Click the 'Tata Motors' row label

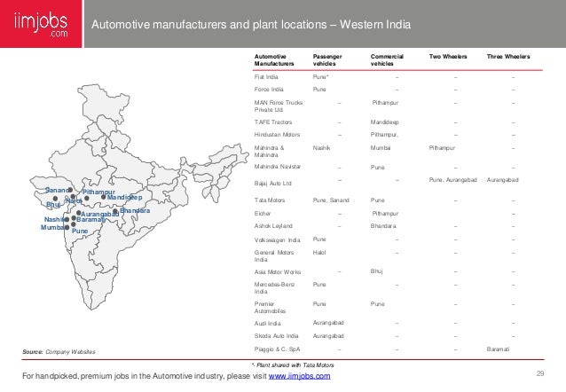tap(270, 200)
